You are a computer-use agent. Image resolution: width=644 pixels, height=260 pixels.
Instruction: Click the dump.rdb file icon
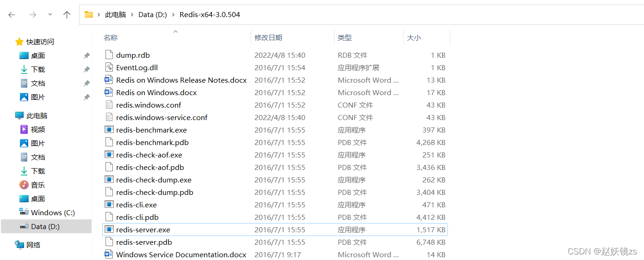click(109, 55)
